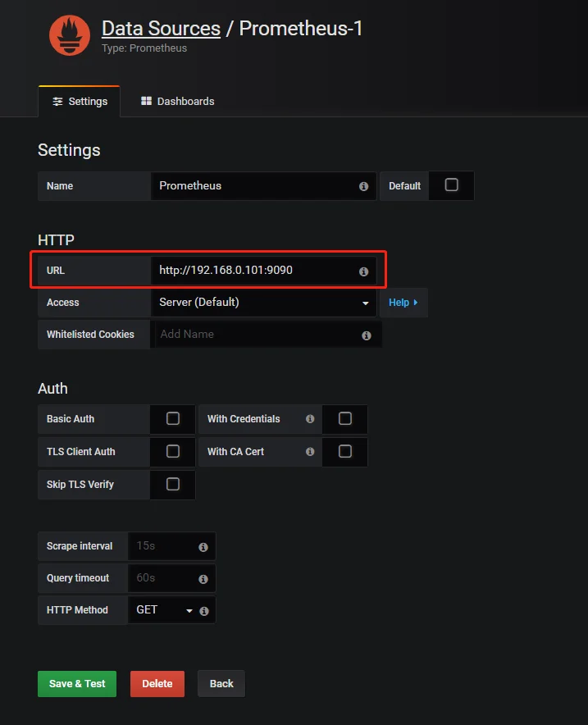Enable the With CA Cert checkbox
The image size is (588, 725).
(345, 451)
